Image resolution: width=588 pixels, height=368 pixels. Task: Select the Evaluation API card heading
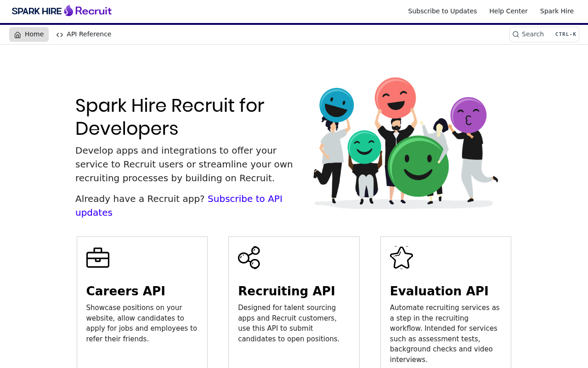[439, 291]
